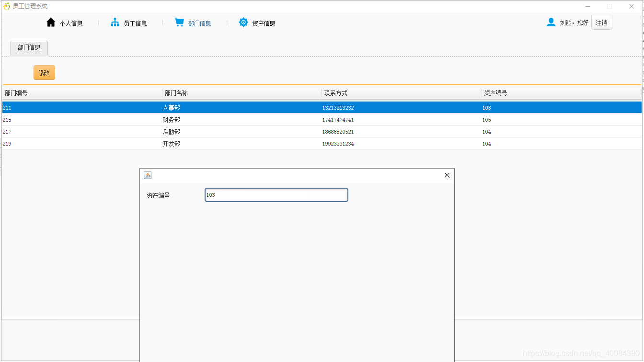
Task: Click the phone number 18686520521
Action: click(x=338, y=132)
